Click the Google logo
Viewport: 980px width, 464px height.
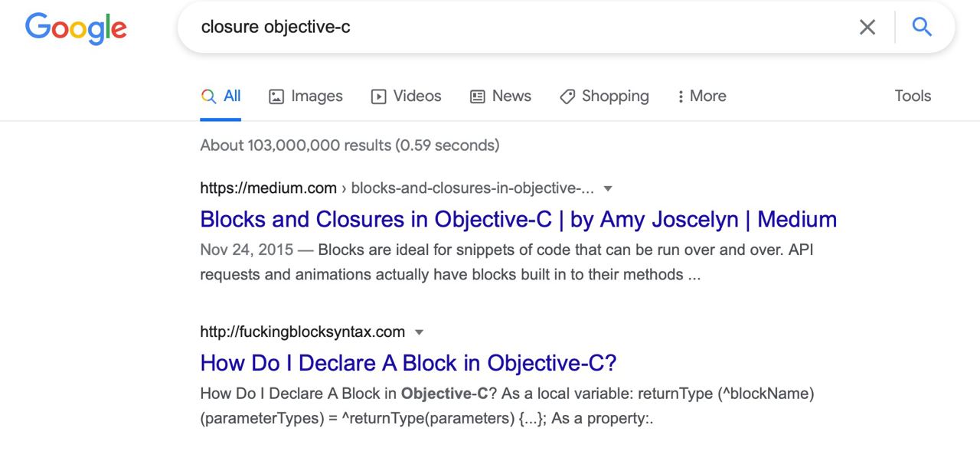coord(76,28)
